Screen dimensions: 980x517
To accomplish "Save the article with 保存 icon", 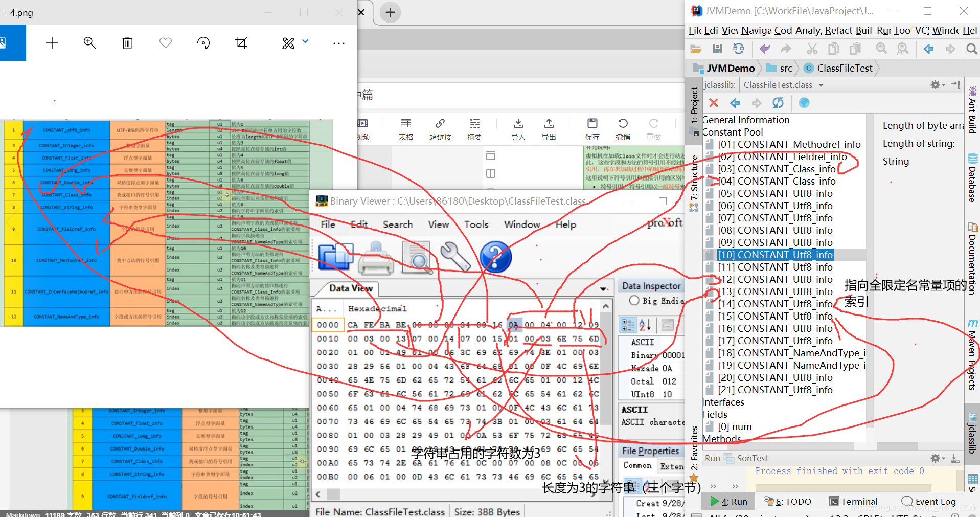I will pyautogui.click(x=592, y=129).
